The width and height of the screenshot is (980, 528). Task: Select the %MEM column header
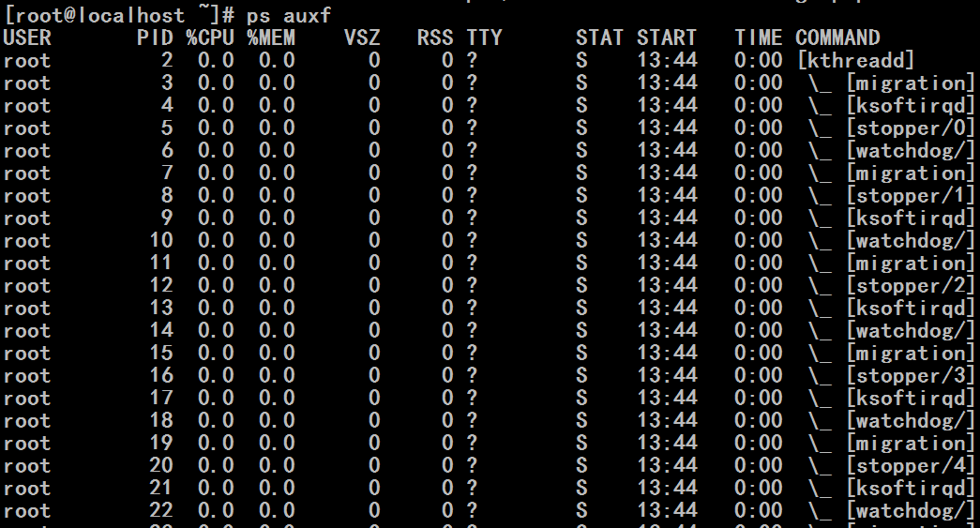[x=271, y=38]
